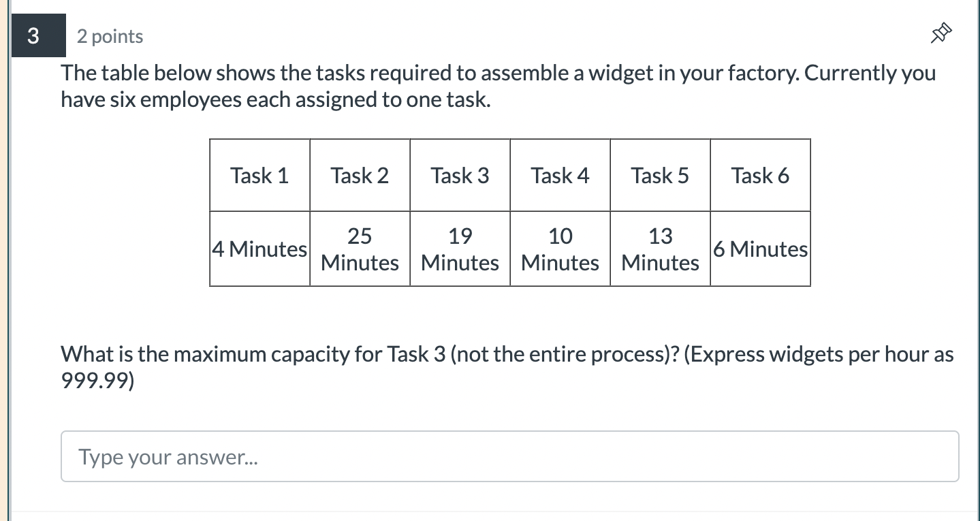Click the pin icon to flag question 3

(x=940, y=32)
